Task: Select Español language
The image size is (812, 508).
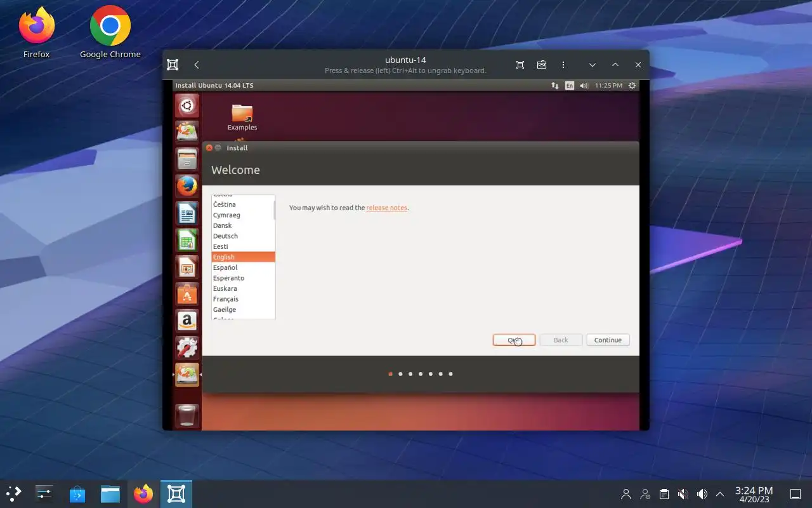Action: (x=243, y=267)
